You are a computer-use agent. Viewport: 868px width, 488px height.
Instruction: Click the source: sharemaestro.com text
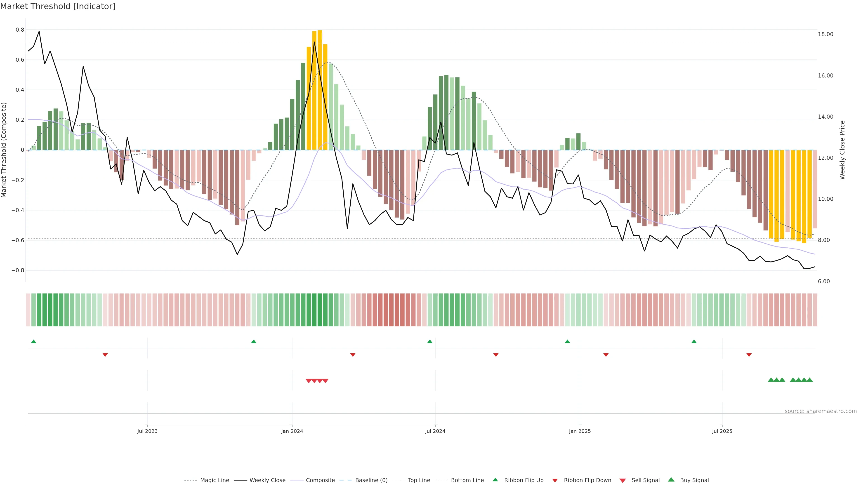(821, 411)
